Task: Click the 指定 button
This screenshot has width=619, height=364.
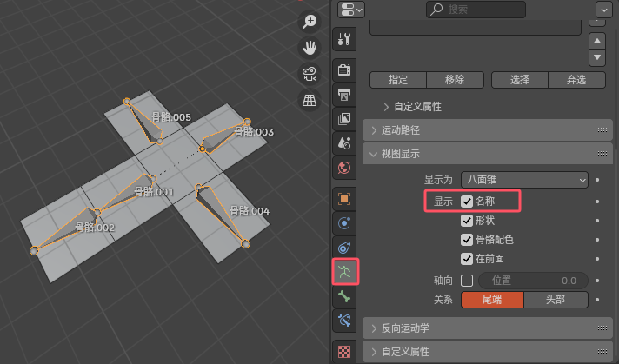Action: click(398, 80)
